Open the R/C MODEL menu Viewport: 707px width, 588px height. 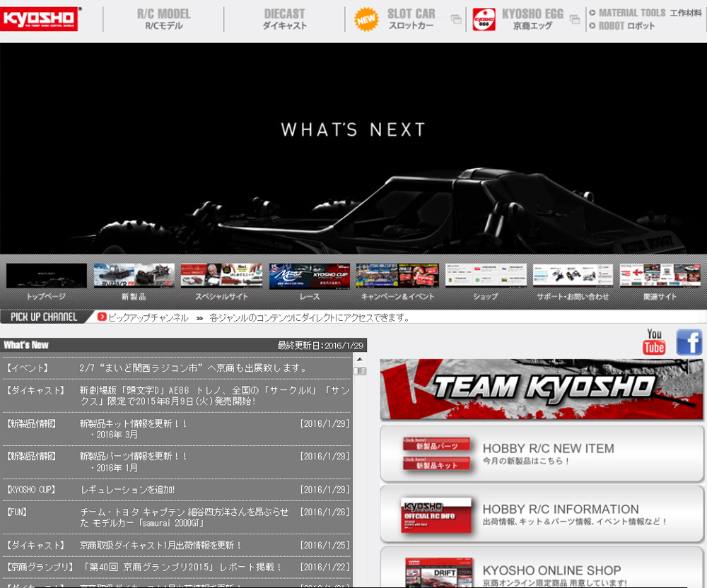pyautogui.click(x=164, y=19)
